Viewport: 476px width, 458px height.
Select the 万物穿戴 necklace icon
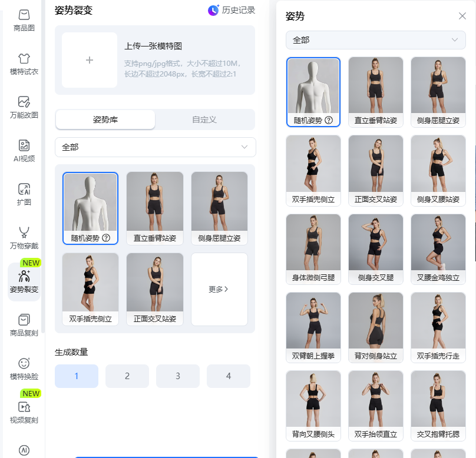24,233
